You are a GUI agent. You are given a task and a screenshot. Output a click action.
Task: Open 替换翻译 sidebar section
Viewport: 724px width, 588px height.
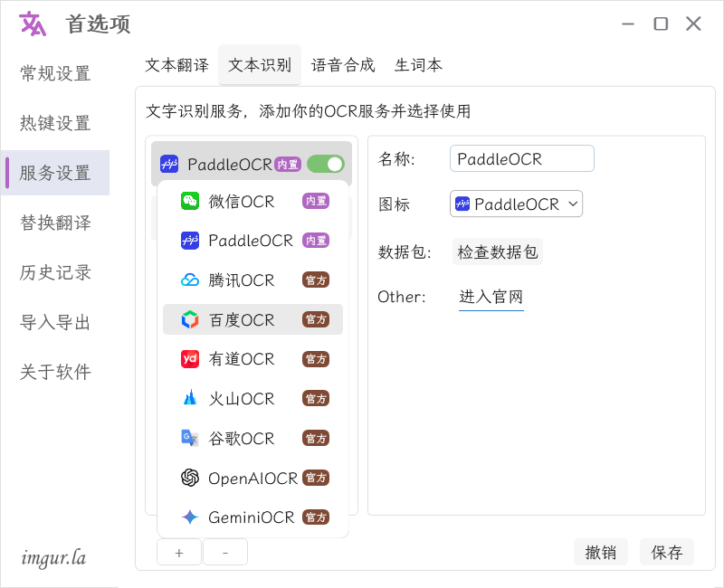(55, 223)
